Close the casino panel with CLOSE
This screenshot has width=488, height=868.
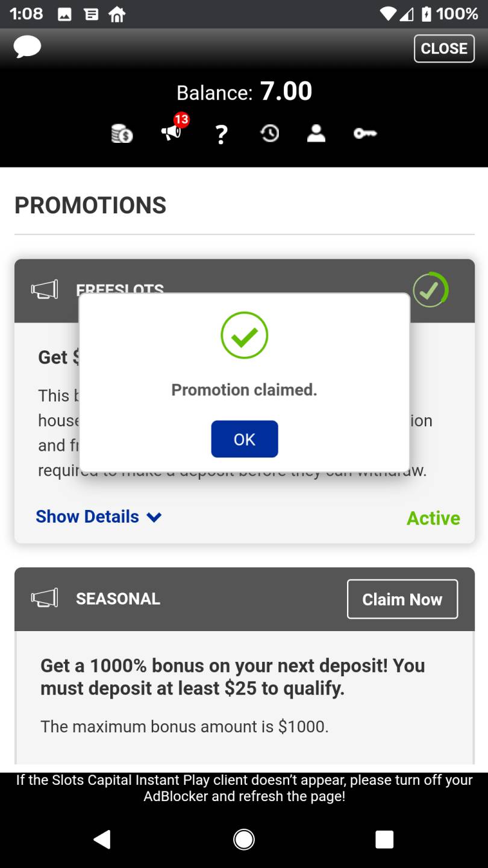pyautogui.click(x=444, y=48)
